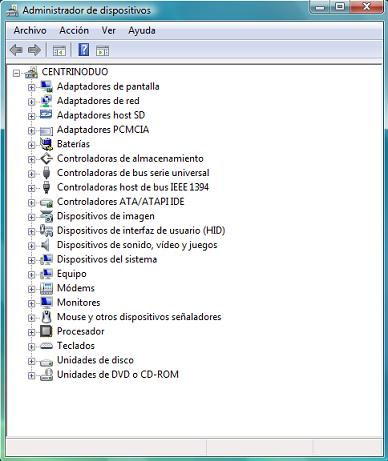This screenshot has height=461, width=388.
Task: Expand Adaptadores de pantalla node
Action: (31, 88)
